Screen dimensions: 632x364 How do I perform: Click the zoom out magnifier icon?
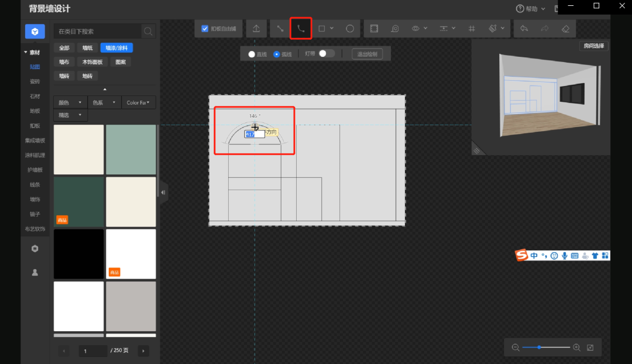(516, 348)
